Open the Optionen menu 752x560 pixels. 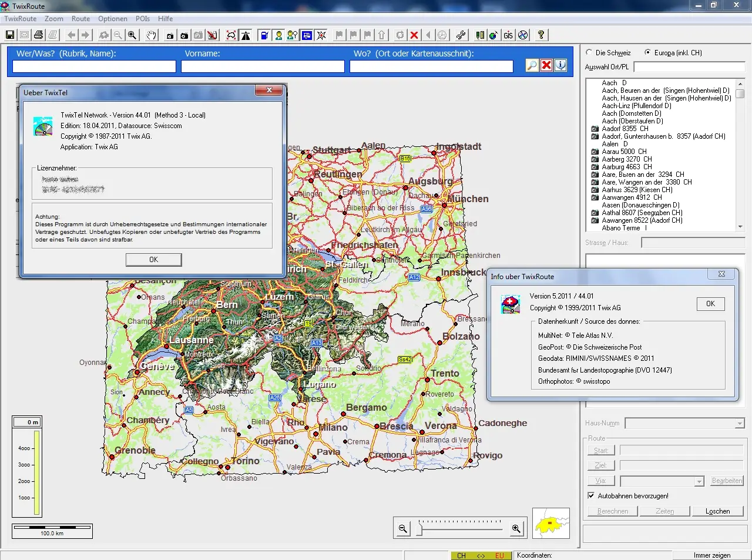[x=113, y=18]
